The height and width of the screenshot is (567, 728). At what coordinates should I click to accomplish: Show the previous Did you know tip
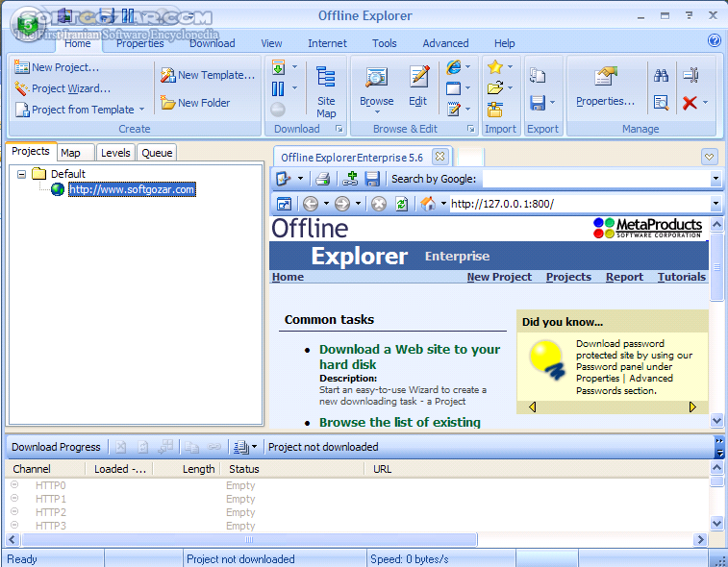(x=533, y=407)
